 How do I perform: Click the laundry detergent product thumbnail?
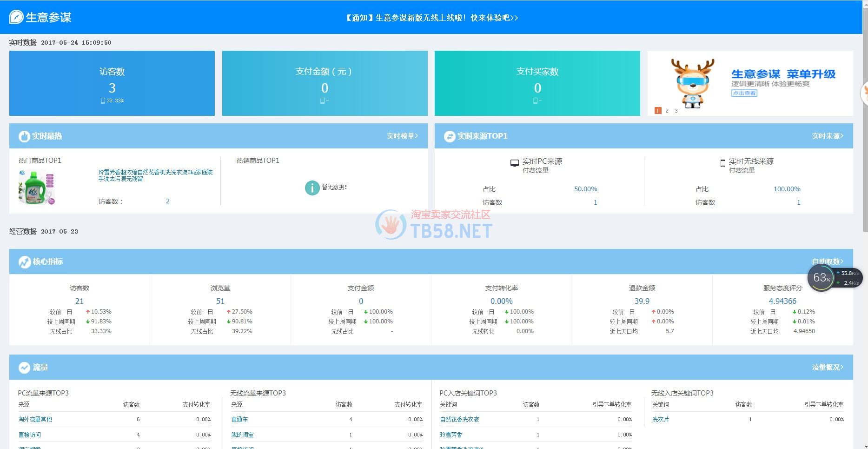click(37, 187)
